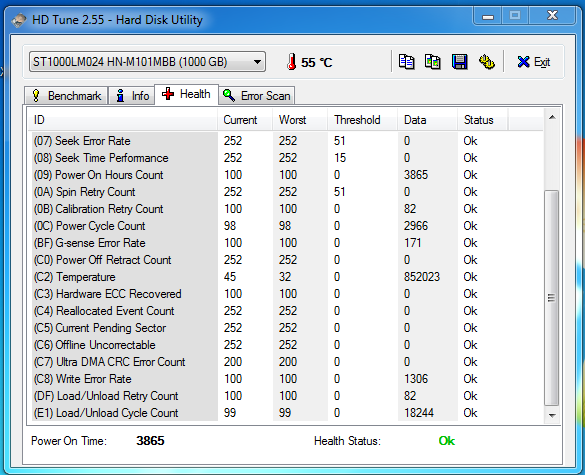The height and width of the screenshot is (475, 585).
Task: Sort by the ID column header
Action: click(x=123, y=120)
